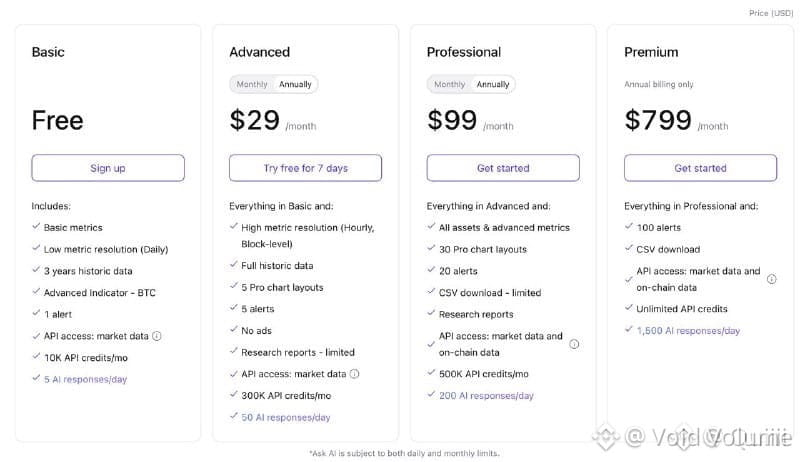Click info icon beside Advanced API access

[355, 374]
